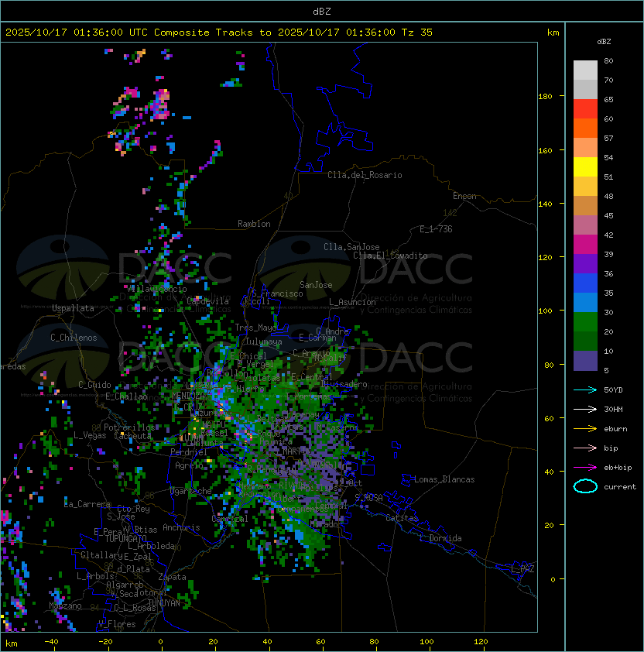Screen dimensions: 644x652
Task: Click the 'Capdevila' place label
Action: pyautogui.click(x=208, y=301)
